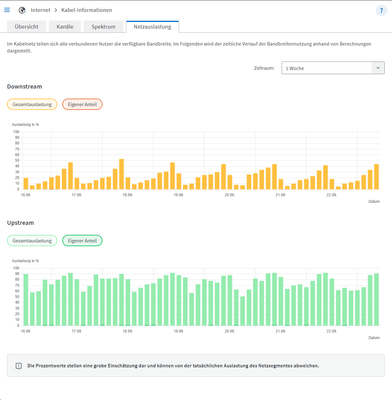392x400 pixels.
Task: Select the Netzauslastung tab
Action: click(x=152, y=27)
